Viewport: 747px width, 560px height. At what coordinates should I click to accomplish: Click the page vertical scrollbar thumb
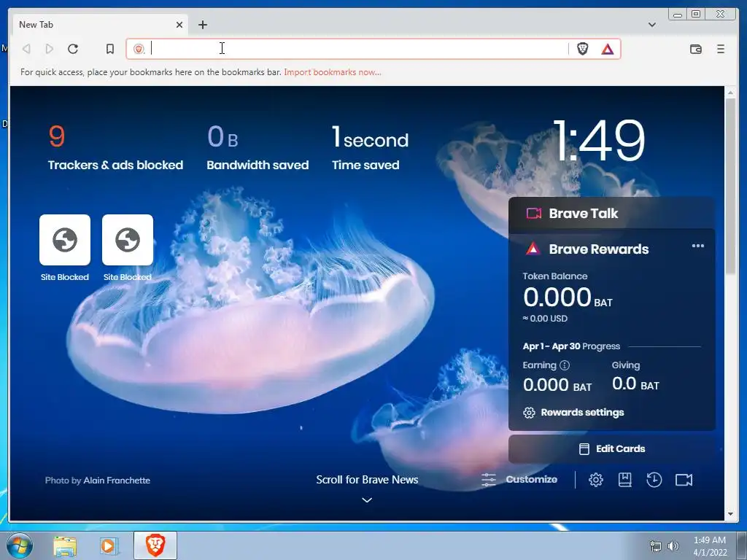(730, 186)
